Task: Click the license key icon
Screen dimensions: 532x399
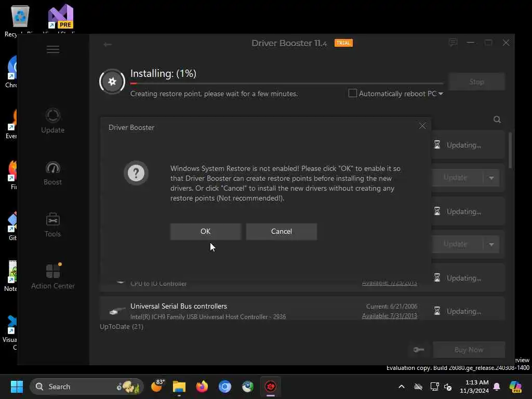Action: (419, 350)
